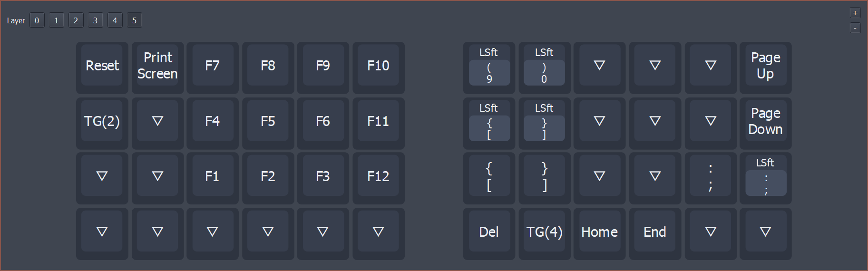This screenshot has height=271, width=868.
Task: Switch to layer 0
Action: pos(37,20)
